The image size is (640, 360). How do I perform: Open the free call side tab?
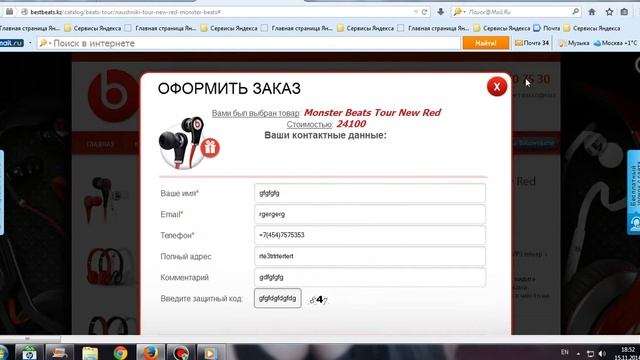(633, 192)
